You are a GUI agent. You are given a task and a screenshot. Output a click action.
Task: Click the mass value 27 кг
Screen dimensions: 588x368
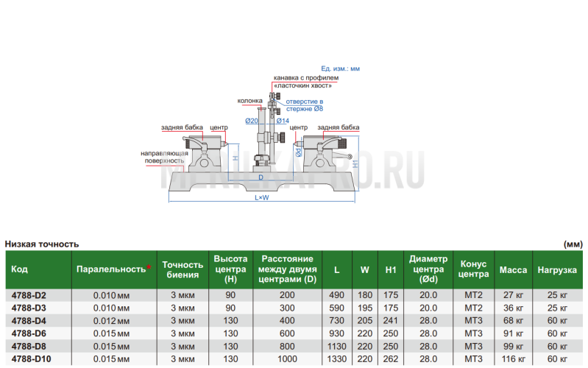514,295
